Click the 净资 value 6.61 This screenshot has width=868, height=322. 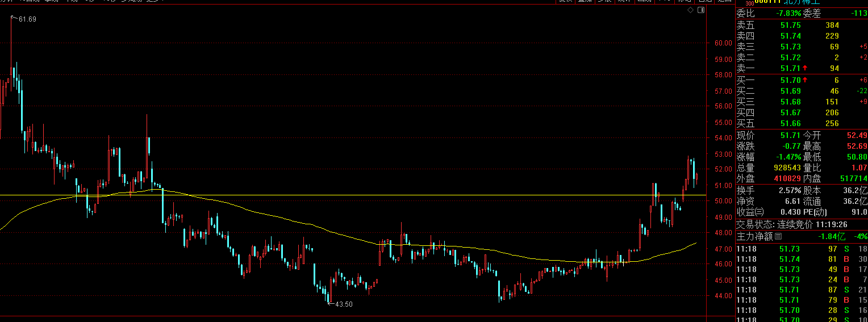[x=793, y=201]
